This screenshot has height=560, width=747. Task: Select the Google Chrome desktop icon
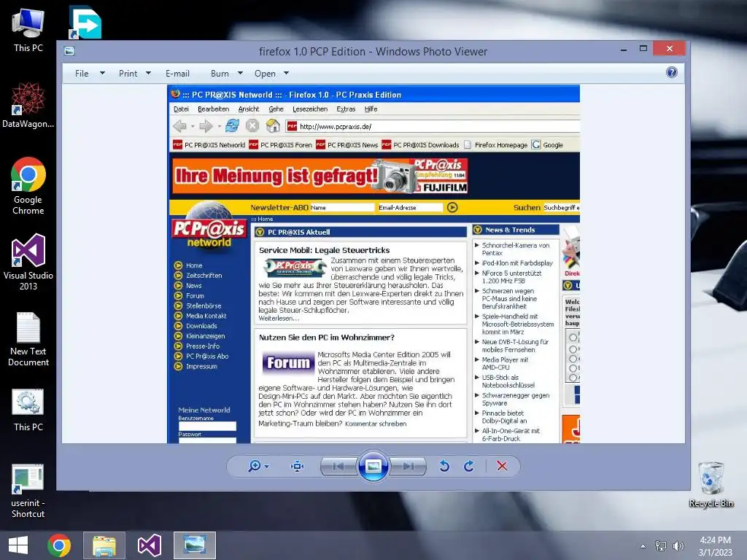click(x=28, y=186)
